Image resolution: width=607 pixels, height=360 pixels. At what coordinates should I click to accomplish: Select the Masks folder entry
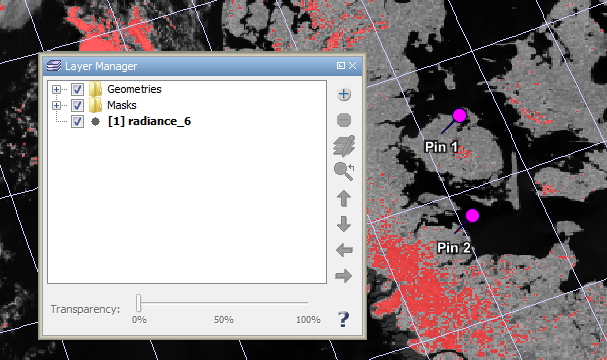tap(122, 105)
